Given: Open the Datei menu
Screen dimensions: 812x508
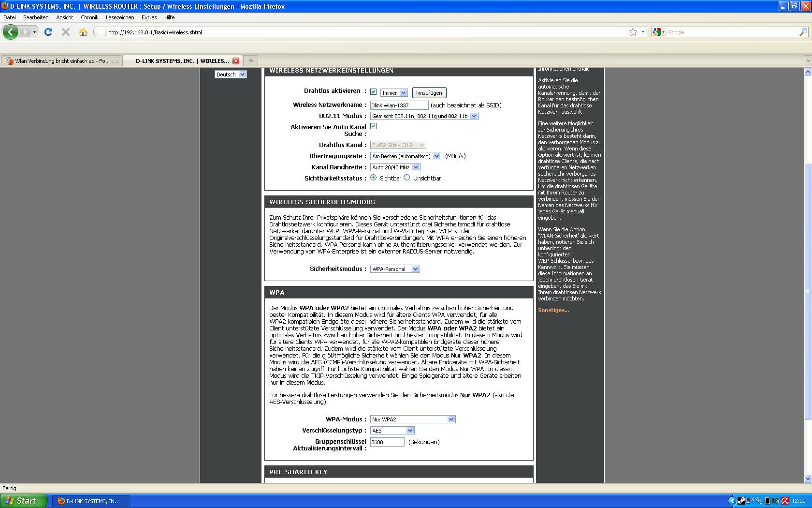Looking at the screenshot, I should pyautogui.click(x=10, y=17).
